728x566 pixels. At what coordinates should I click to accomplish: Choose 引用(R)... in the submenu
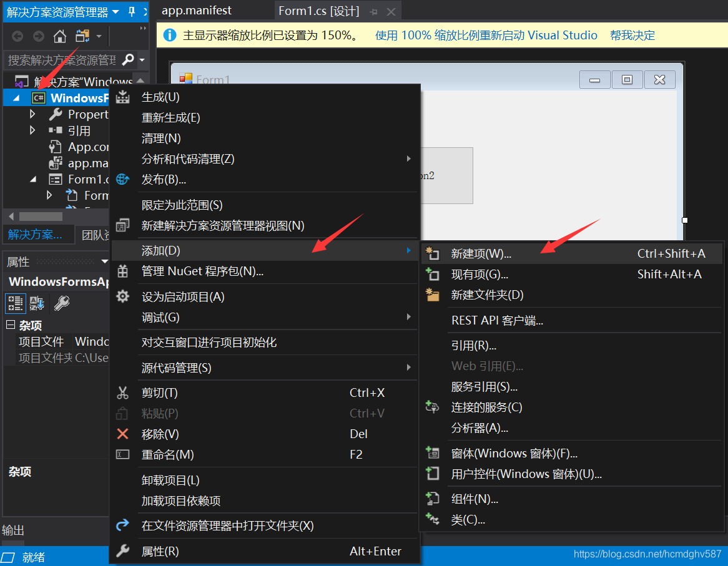click(x=571, y=345)
